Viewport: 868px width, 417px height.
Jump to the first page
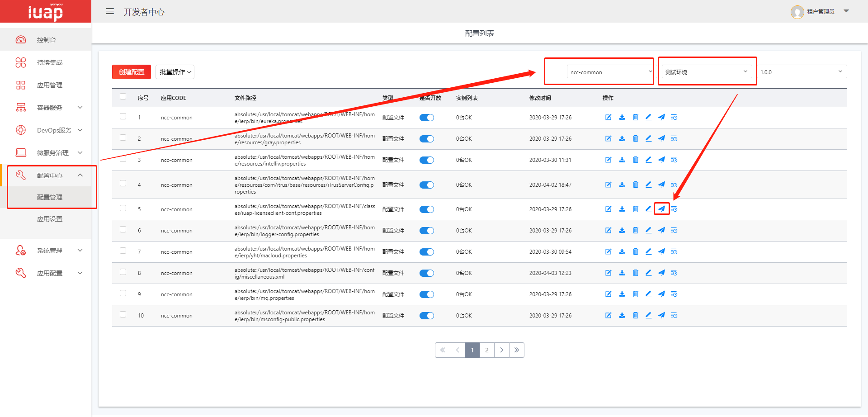click(x=443, y=350)
